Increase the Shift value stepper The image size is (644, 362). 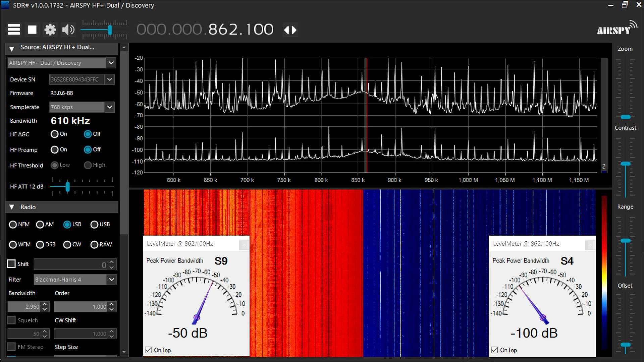tap(112, 261)
